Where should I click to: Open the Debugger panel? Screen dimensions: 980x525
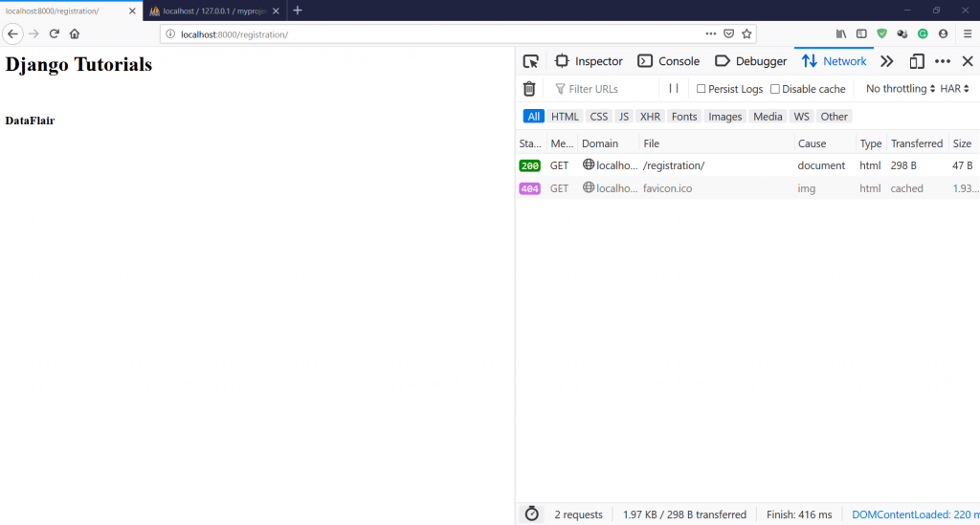(x=750, y=61)
